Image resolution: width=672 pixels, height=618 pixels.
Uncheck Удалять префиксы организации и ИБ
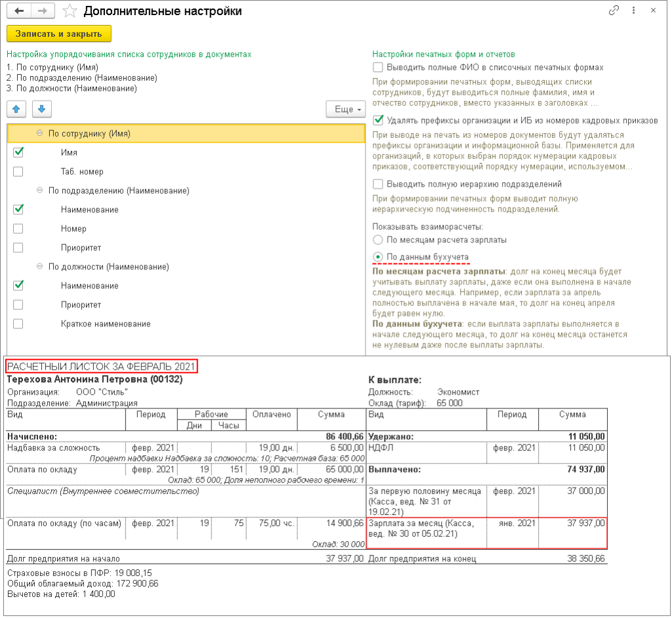pyautogui.click(x=378, y=120)
